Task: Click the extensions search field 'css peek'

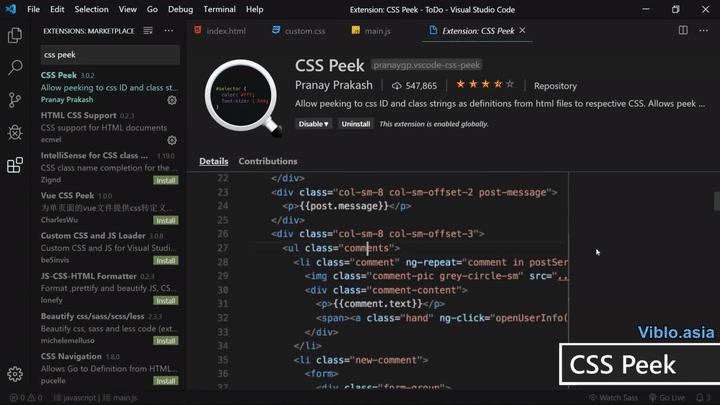Action: click(x=110, y=55)
